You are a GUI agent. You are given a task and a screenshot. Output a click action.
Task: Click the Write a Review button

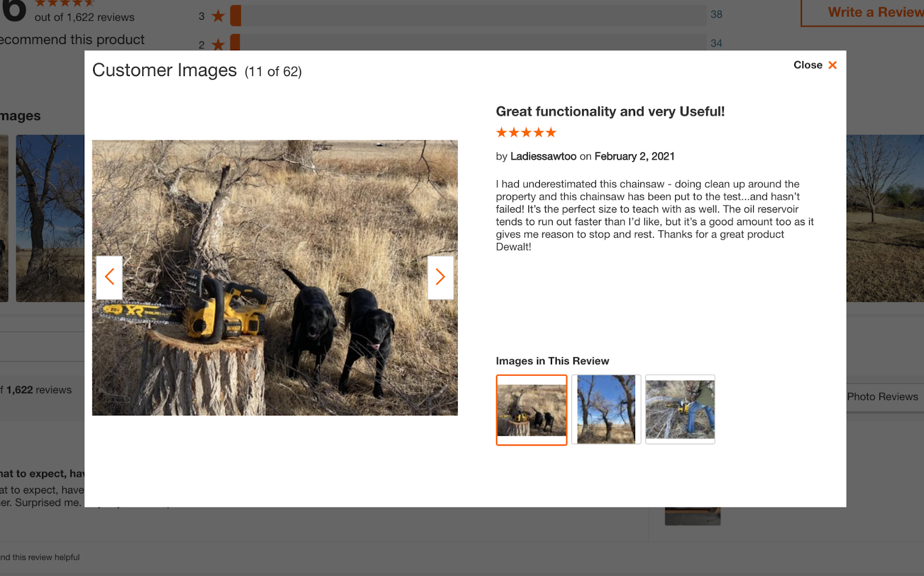click(x=863, y=12)
